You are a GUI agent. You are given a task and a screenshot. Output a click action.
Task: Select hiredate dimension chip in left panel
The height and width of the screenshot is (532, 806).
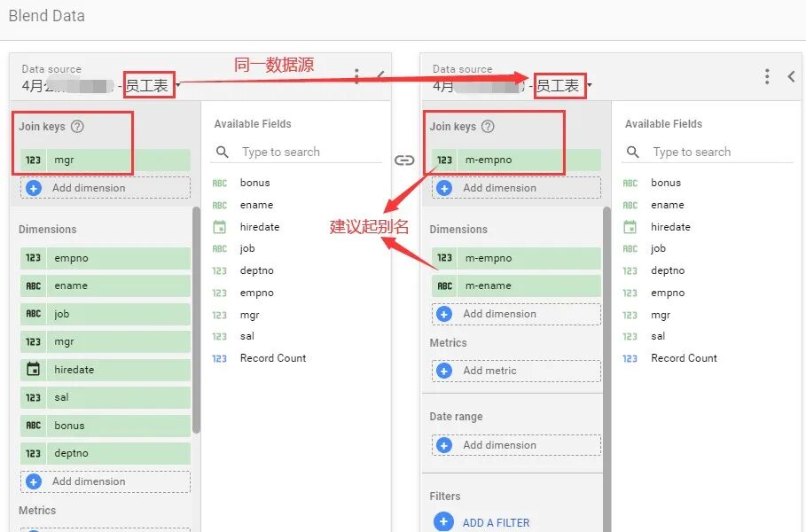point(106,370)
